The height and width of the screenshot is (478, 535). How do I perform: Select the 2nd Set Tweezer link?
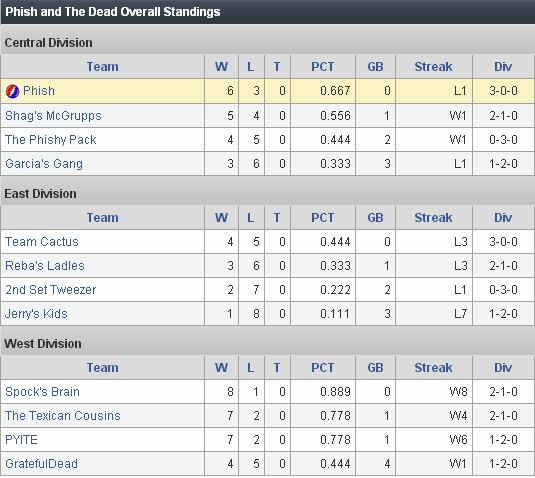(x=50, y=290)
